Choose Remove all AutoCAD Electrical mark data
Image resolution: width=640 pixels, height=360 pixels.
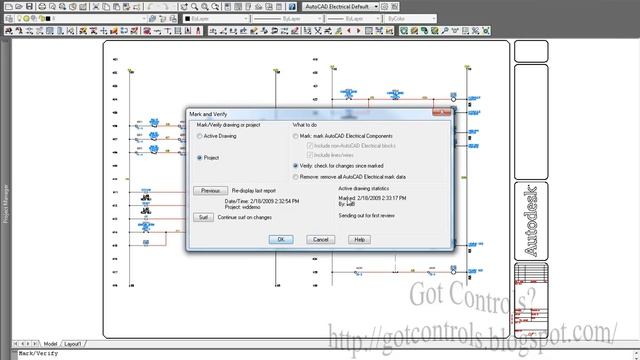295,177
